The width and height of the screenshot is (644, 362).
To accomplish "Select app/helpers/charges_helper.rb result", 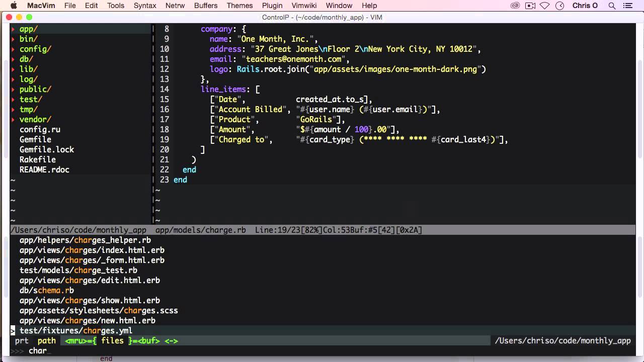I will point(85,240).
